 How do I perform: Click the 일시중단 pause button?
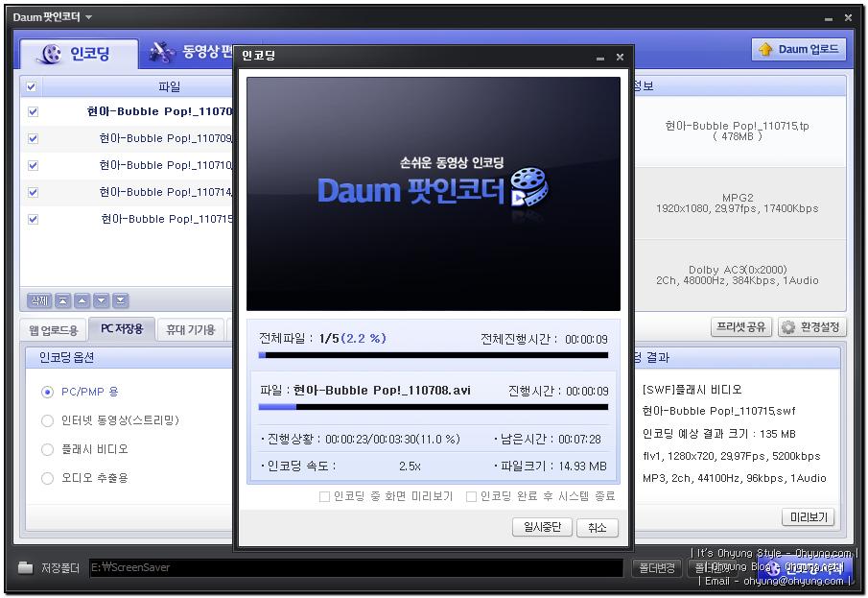click(542, 527)
